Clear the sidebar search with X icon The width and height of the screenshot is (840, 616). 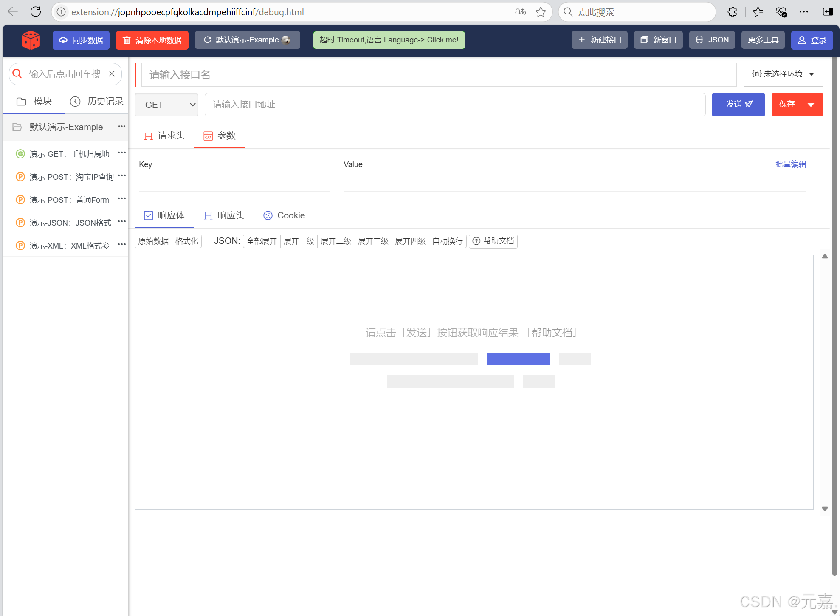coord(112,73)
